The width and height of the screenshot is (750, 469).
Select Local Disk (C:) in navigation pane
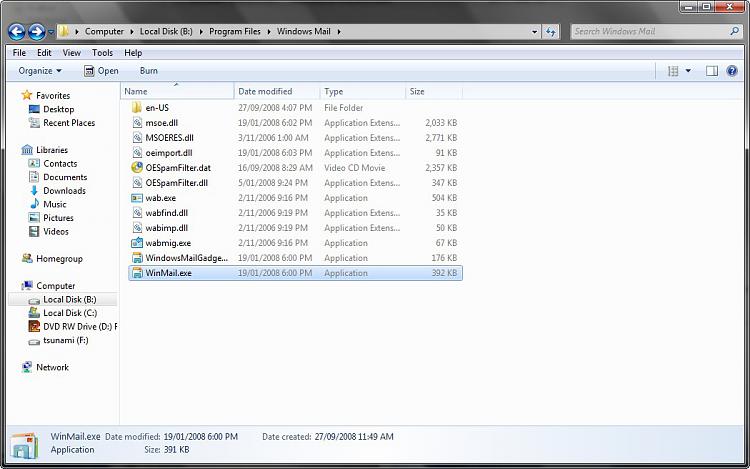[70, 313]
